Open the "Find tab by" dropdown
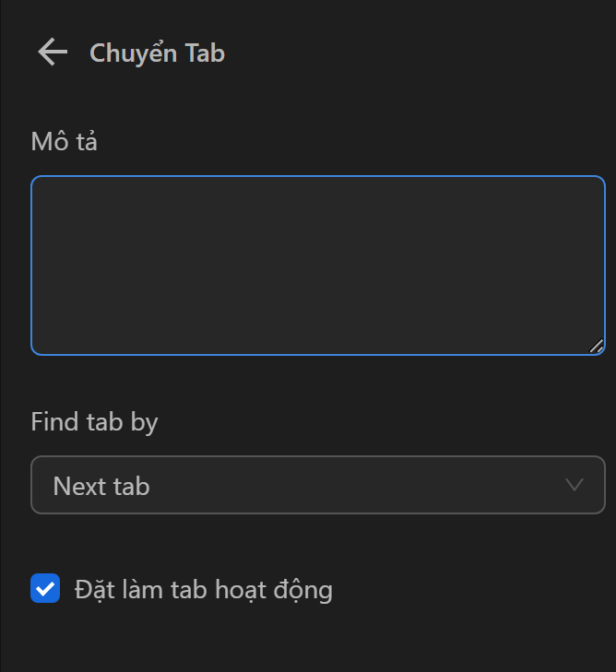 317,485
